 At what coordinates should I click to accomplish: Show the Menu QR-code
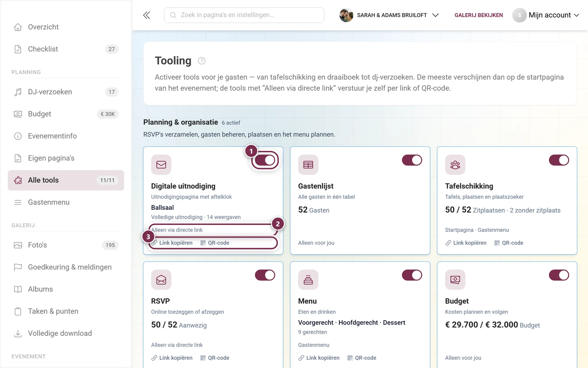tap(362, 358)
